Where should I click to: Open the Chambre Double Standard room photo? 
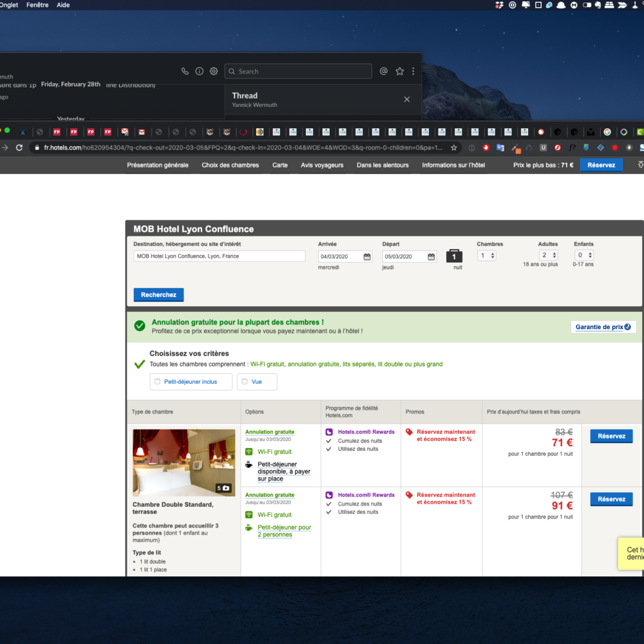click(x=184, y=462)
